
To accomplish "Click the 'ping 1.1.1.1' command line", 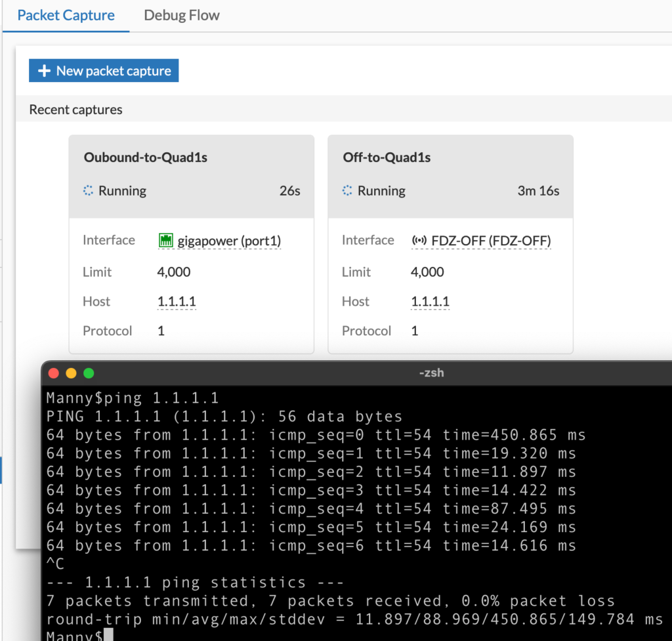I will click(133, 398).
